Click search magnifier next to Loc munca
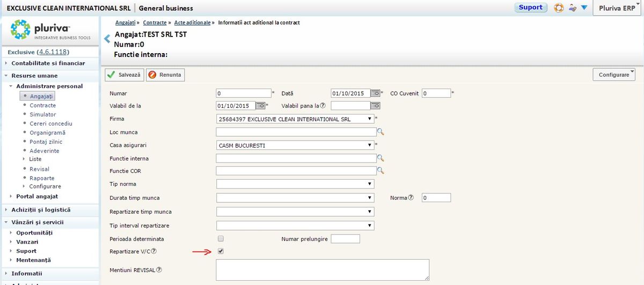The image size is (644, 285). (381, 131)
